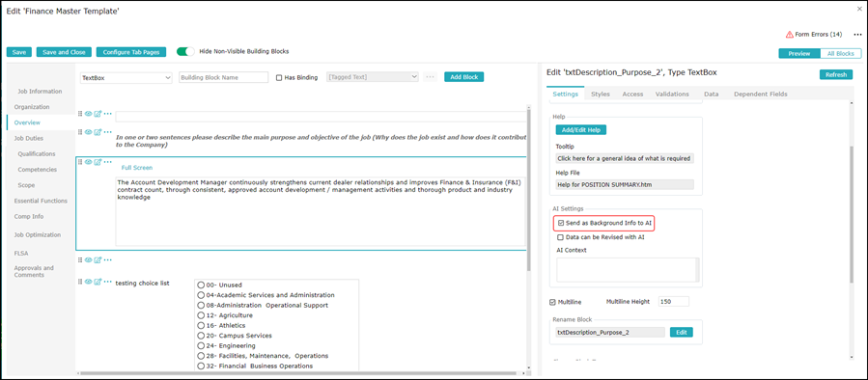868x380 pixels.
Task: Toggle visibility of 'In one or two sentences' block
Action: pyautogui.click(x=88, y=131)
